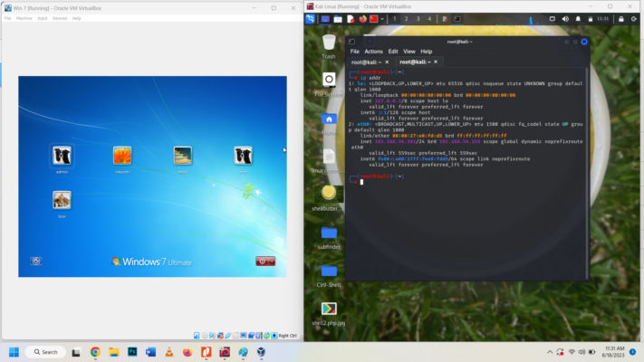The image size is (644, 362).
Task: Launch Photoshop from the Windows taskbar
Action: point(132,352)
